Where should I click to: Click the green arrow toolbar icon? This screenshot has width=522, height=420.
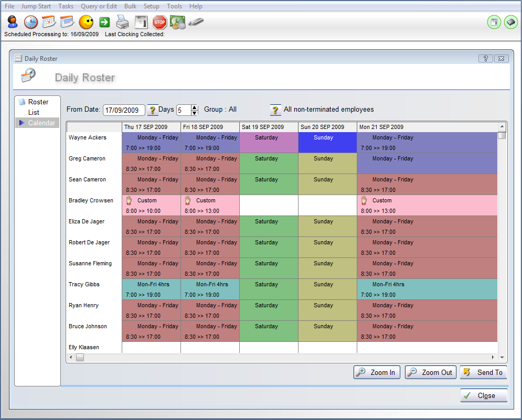pyautogui.click(x=104, y=22)
